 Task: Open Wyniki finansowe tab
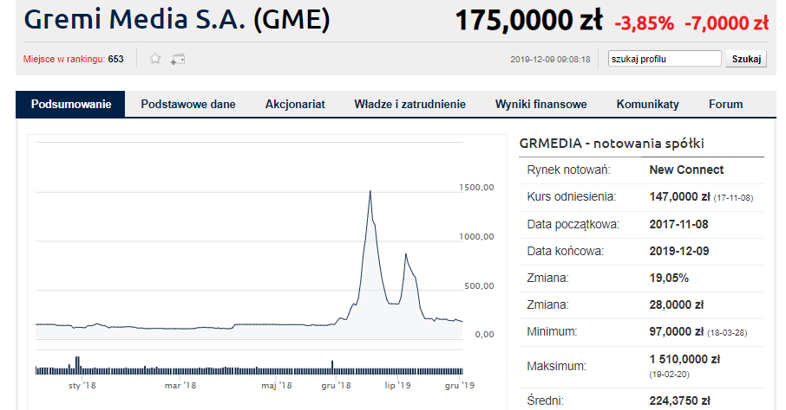pyautogui.click(x=541, y=104)
